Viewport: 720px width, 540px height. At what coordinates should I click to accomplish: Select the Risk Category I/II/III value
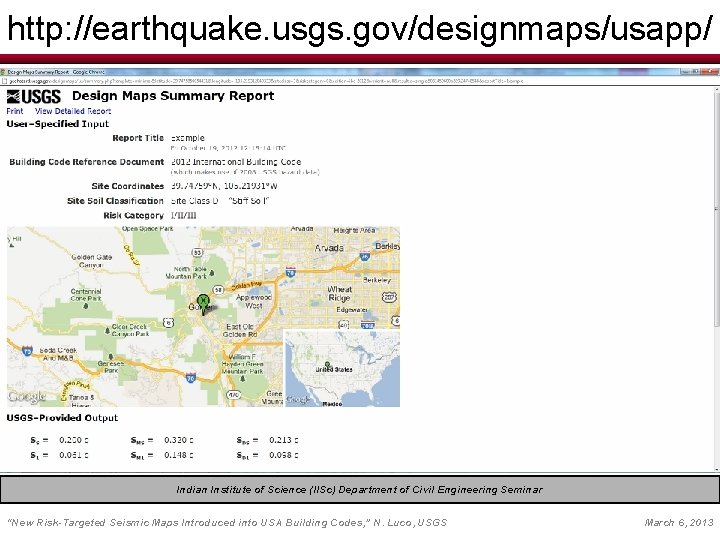[183, 215]
